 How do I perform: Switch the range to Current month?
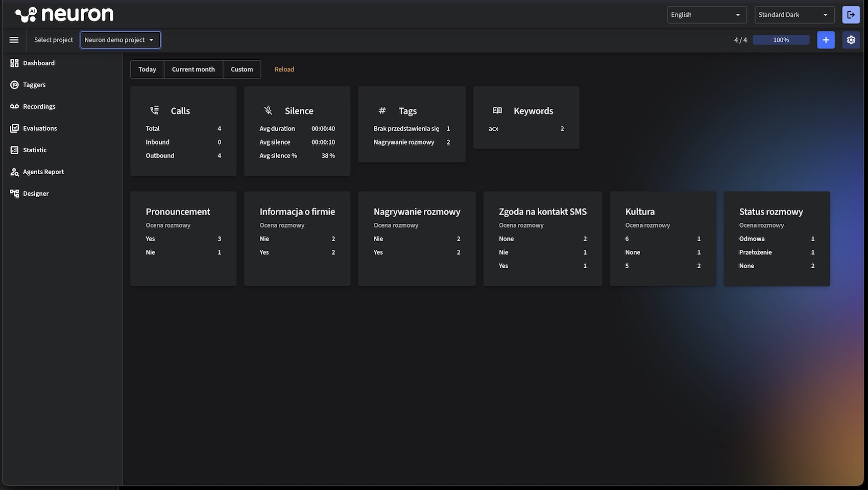[193, 69]
